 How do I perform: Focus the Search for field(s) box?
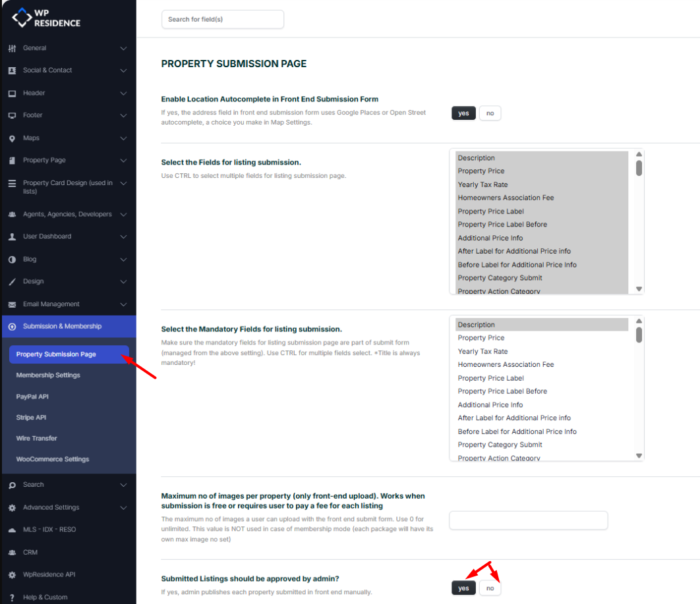(x=222, y=19)
